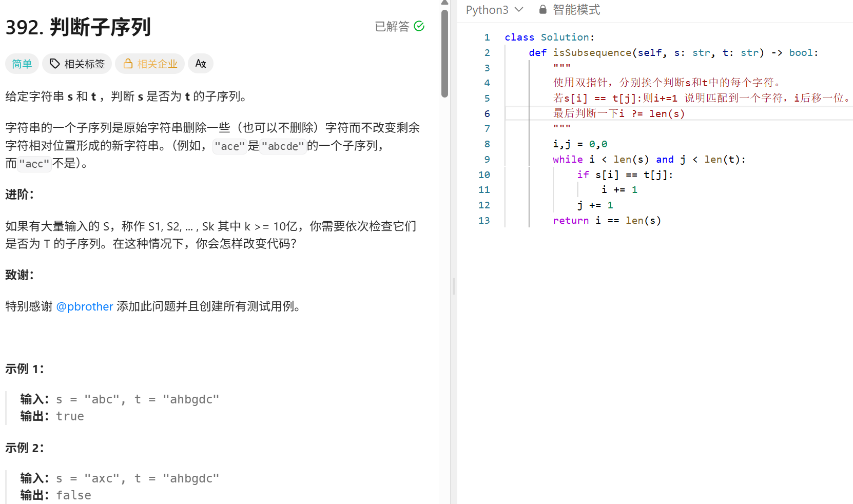Click the 'return i == len(s)' code line

(x=607, y=221)
